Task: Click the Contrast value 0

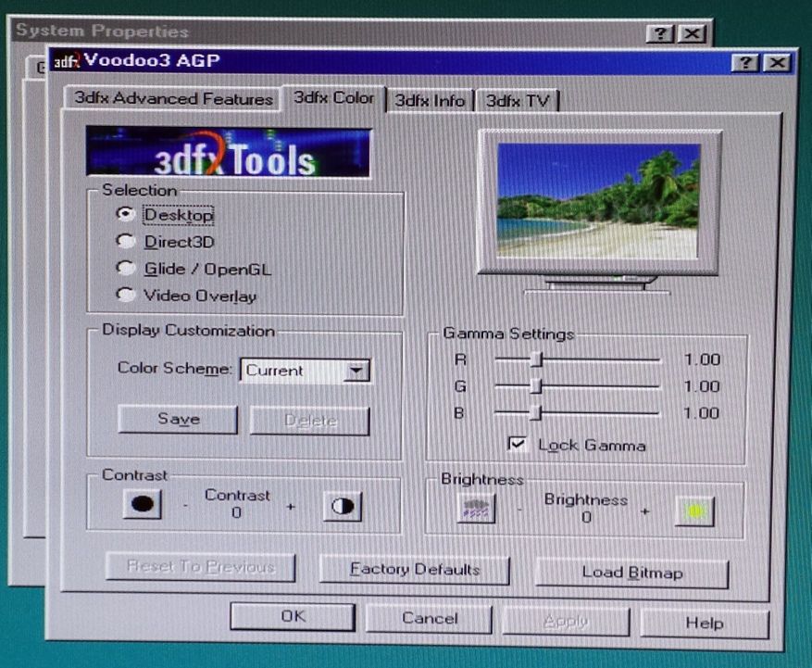Action: click(x=236, y=512)
